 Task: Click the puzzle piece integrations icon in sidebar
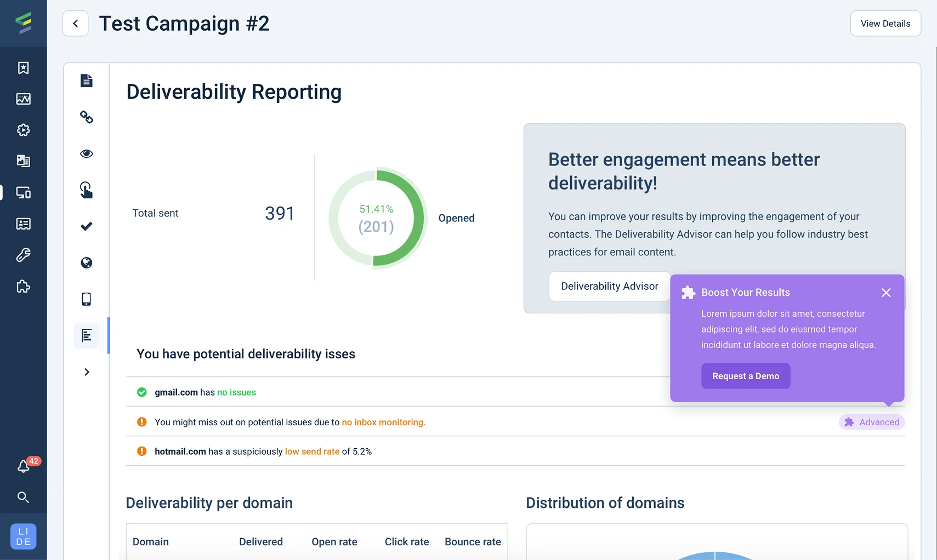tap(23, 286)
